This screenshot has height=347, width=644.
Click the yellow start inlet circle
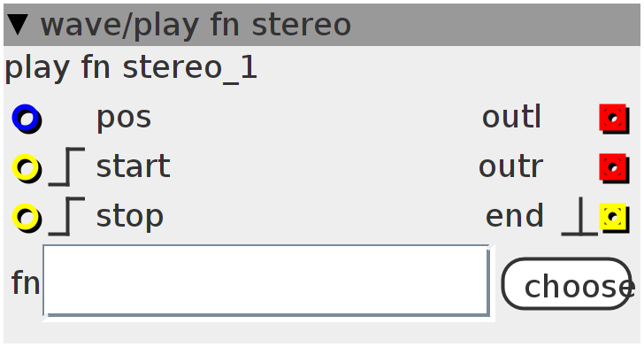click(x=27, y=167)
